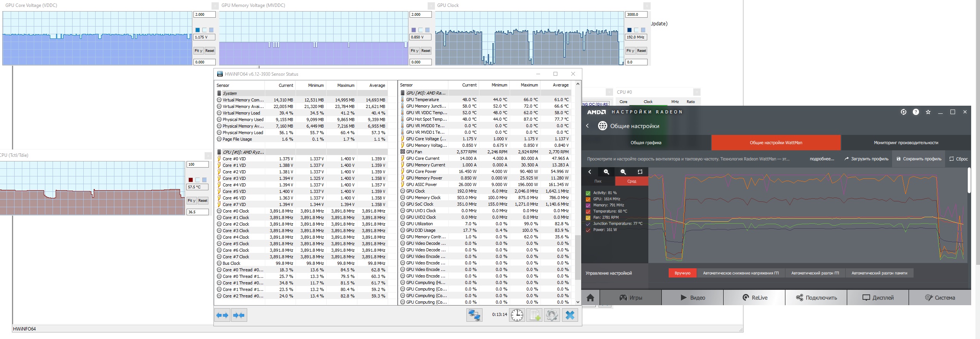Open HWiNFO sensor settings gear icon
This screenshot has width=980, height=339.
552,316
